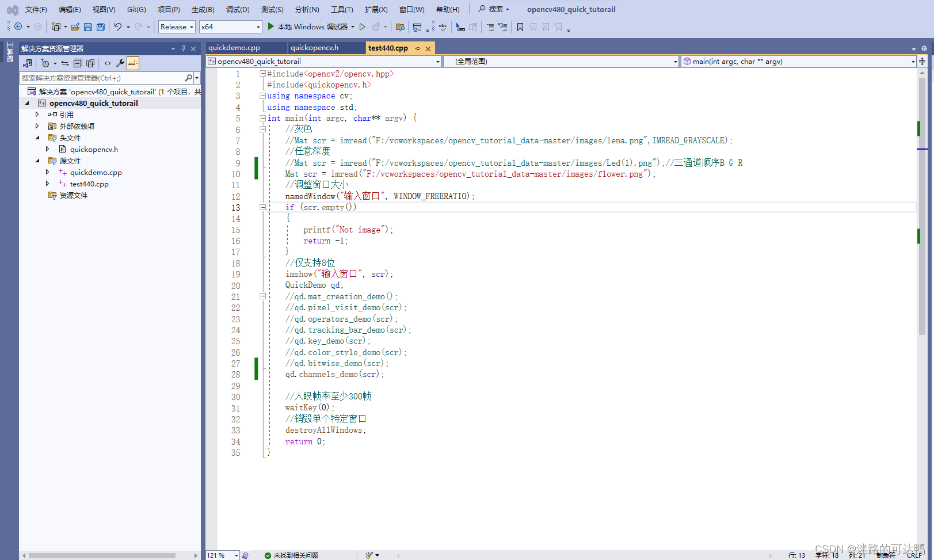
Task: Select quickopencv.h in Solution Explorer tree
Action: (94, 149)
